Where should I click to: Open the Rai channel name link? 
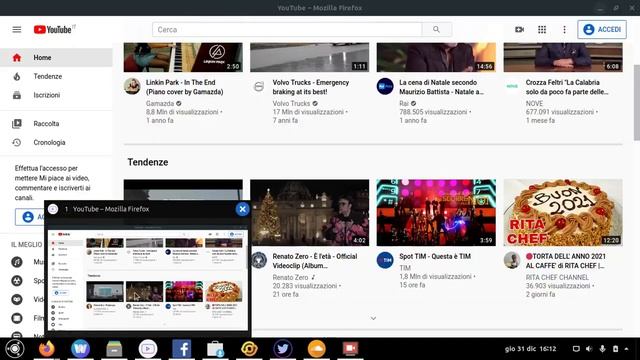pos(404,104)
